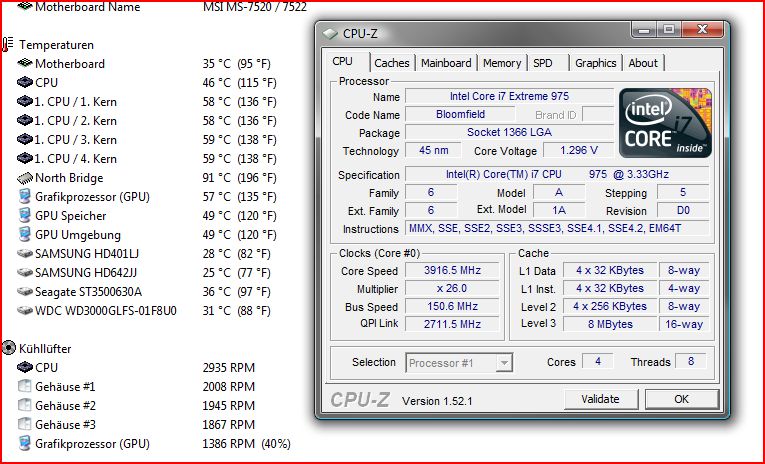This screenshot has width=765, height=464.
Task: Click the SAMSUNG HD401LJ drive icon
Action: (24, 254)
